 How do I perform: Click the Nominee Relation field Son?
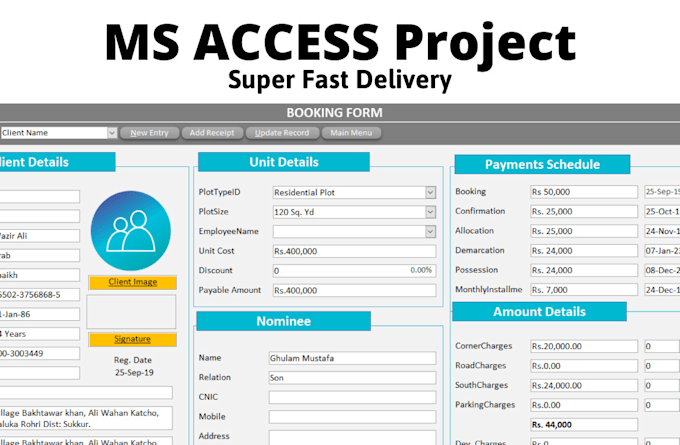coord(352,378)
